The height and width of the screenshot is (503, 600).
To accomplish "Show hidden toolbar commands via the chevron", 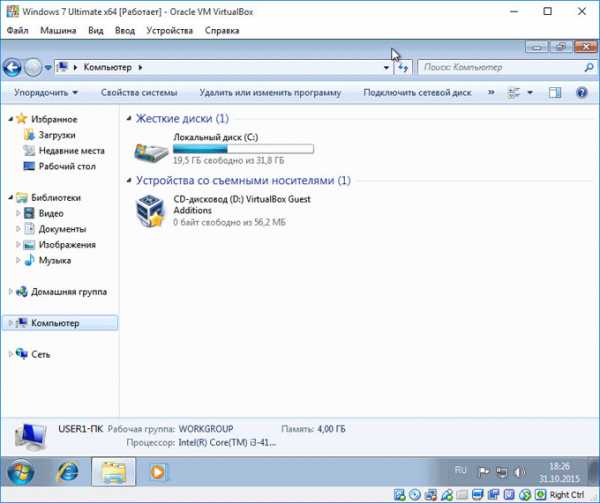I will coord(490,93).
